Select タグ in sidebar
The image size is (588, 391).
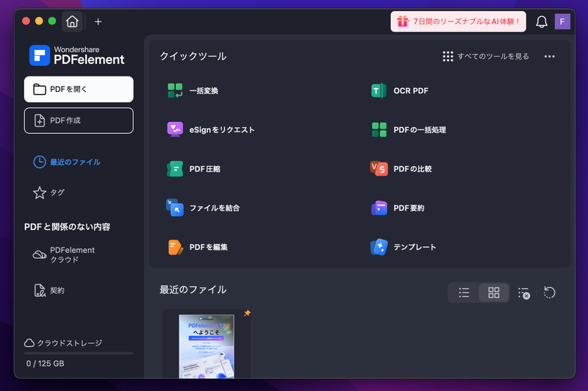[57, 193]
